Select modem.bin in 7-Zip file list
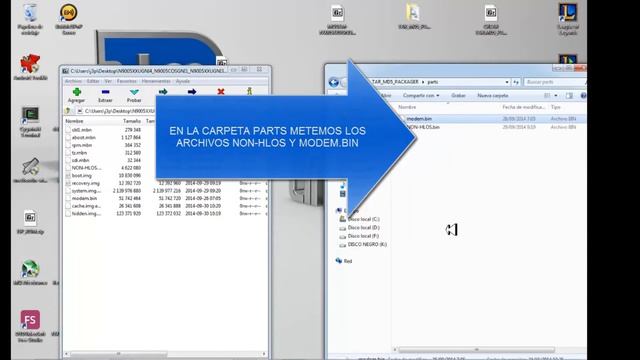The height and width of the screenshot is (360, 640). pyautogui.click(x=84, y=198)
